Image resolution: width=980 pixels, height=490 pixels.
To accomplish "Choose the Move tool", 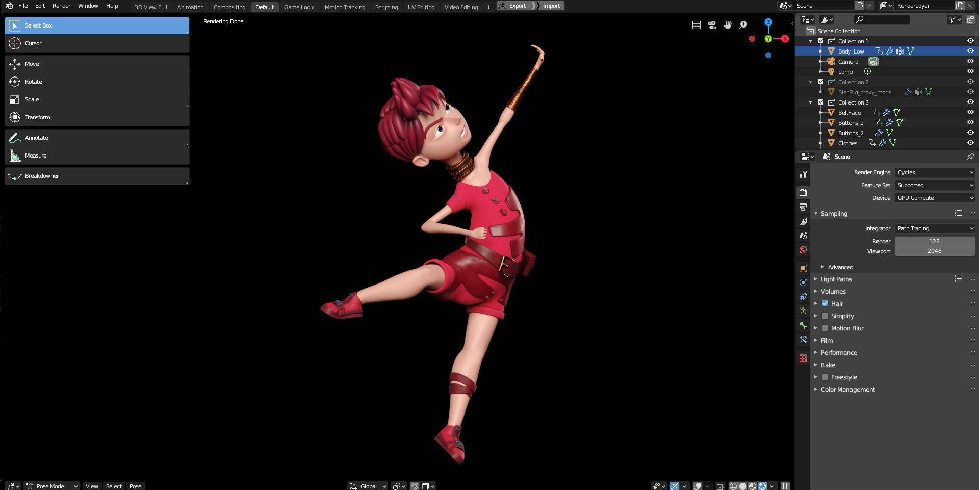I will click(x=97, y=64).
